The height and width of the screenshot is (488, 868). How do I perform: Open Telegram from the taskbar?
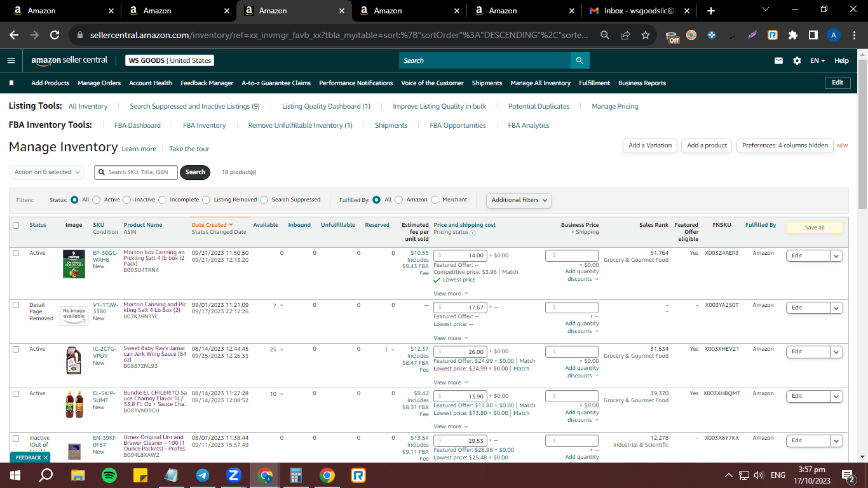pyautogui.click(x=203, y=475)
